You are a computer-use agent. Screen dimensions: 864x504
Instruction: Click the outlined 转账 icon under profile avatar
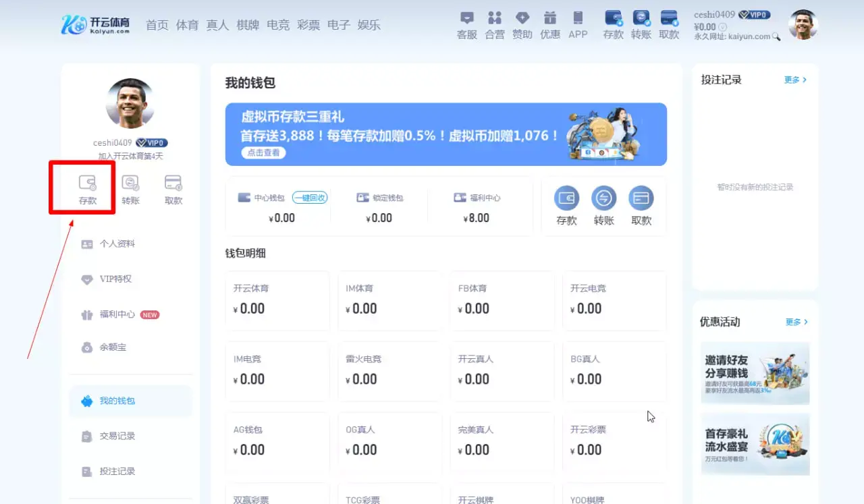click(x=130, y=183)
